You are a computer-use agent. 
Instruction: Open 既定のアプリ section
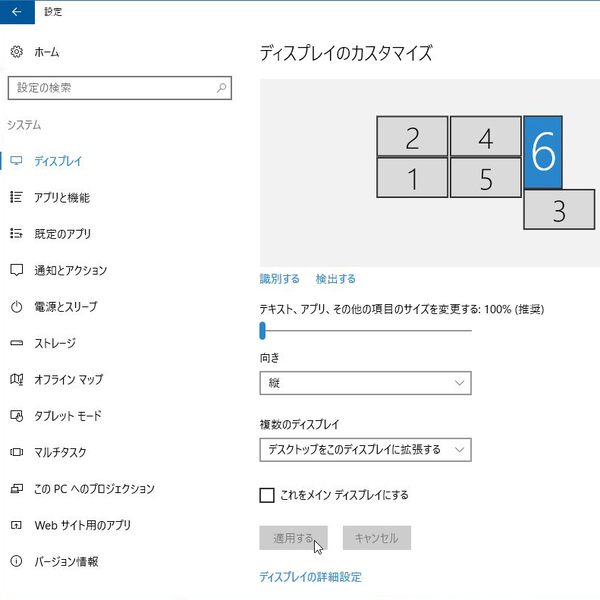coord(63,234)
